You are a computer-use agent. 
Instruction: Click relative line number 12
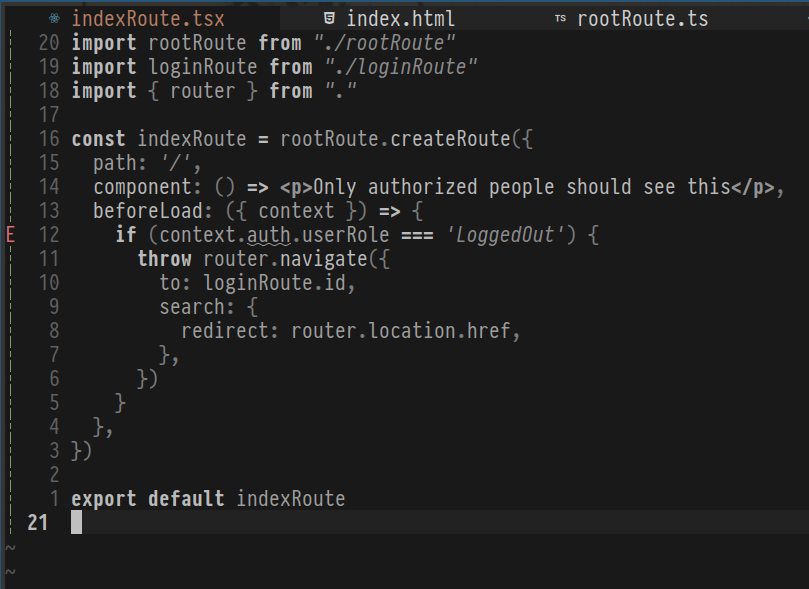49,235
